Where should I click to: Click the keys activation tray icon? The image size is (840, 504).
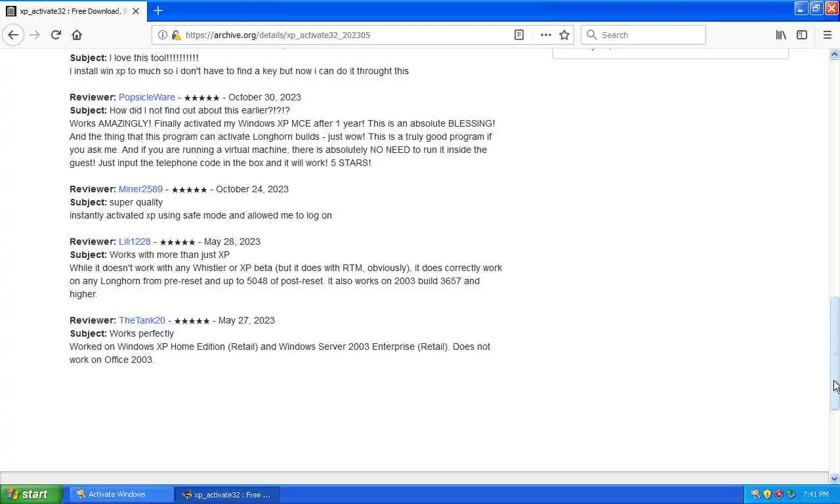click(x=755, y=494)
